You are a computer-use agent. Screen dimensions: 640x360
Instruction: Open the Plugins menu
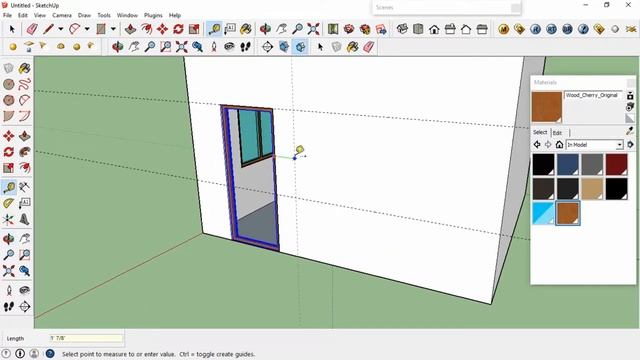click(x=153, y=15)
